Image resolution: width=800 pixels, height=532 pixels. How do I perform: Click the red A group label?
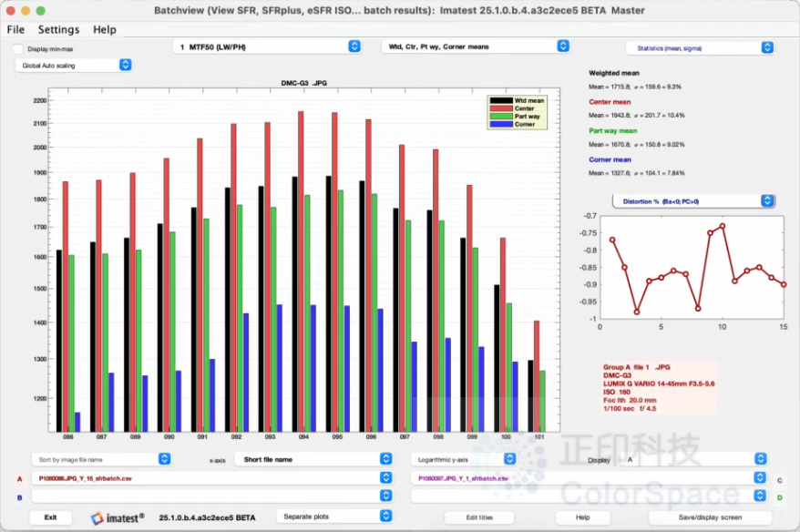(x=19, y=479)
